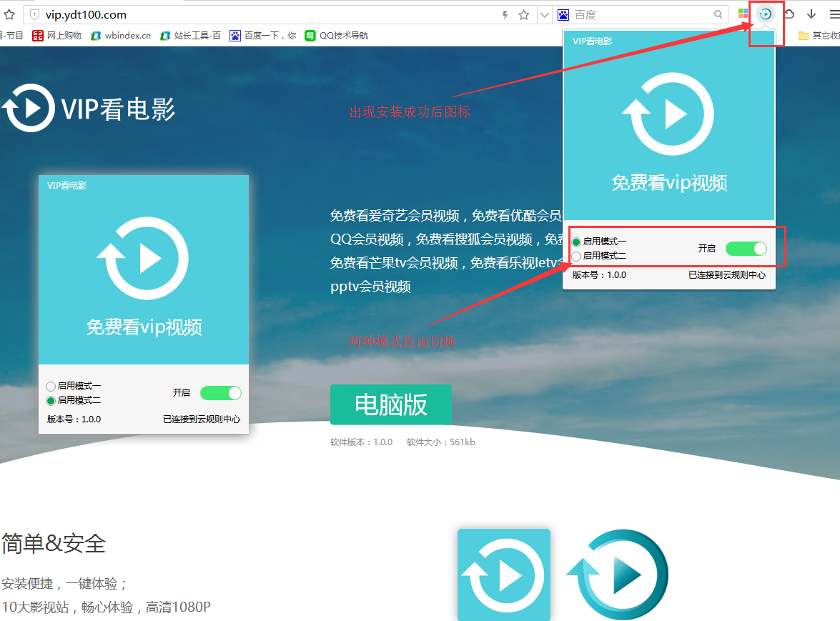Open the 百度一下 bookmark
The width and height of the screenshot is (840, 621).
262,35
